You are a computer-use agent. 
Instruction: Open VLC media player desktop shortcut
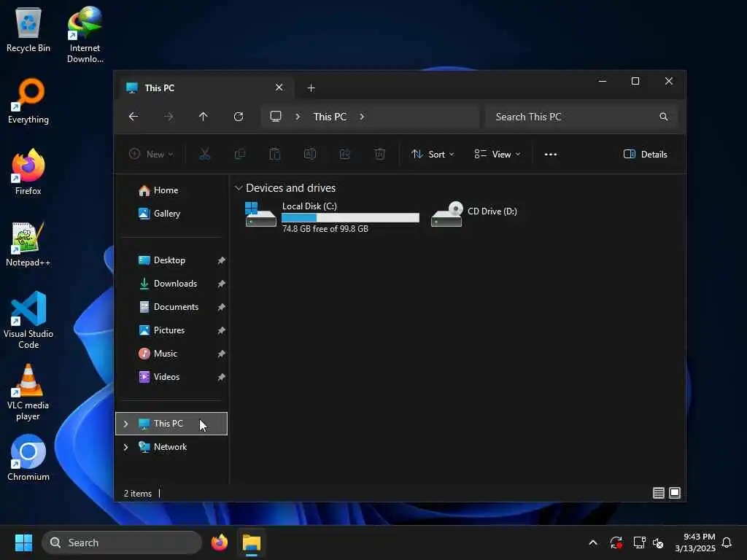coord(28,392)
